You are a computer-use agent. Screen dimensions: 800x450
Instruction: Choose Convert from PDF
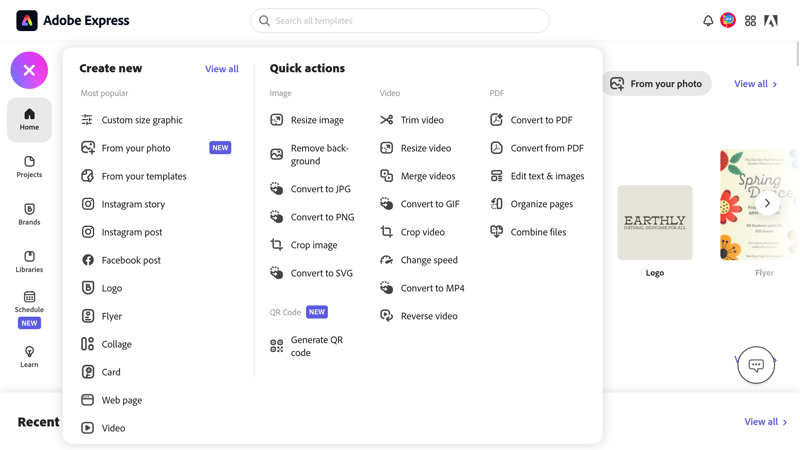pyautogui.click(x=537, y=148)
